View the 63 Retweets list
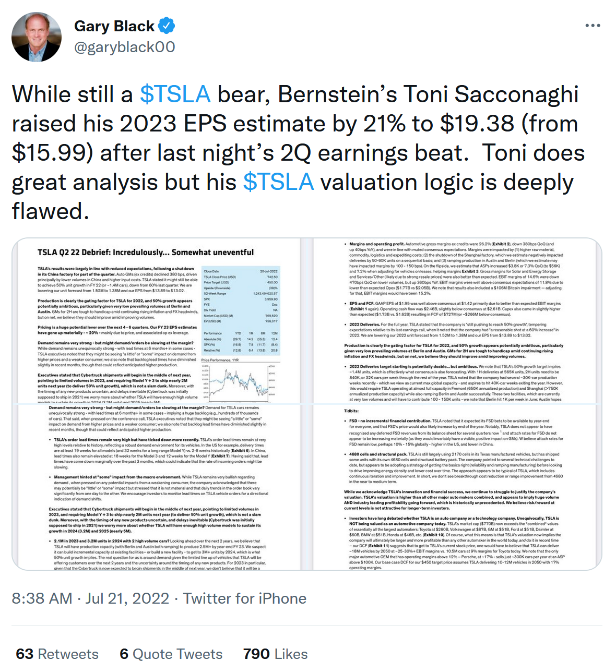The width and height of the screenshot is (616, 672). [57, 654]
